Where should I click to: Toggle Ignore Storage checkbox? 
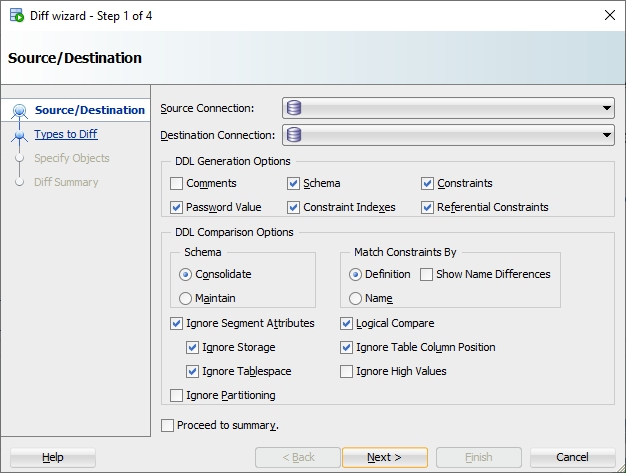tap(192, 347)
